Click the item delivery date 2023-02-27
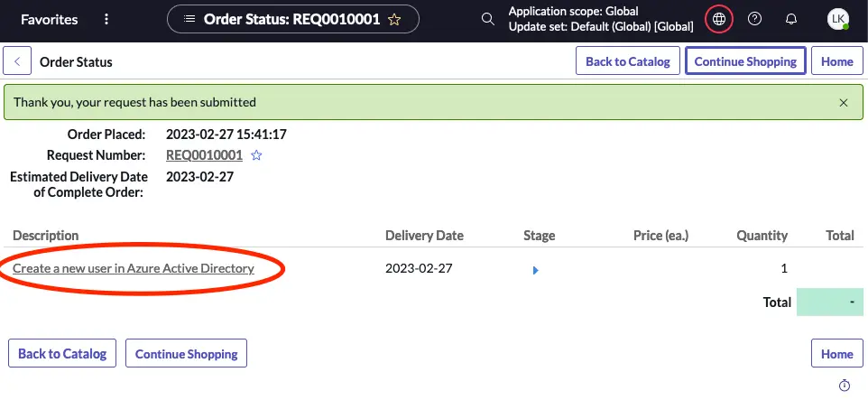Screen dimensions: 868x400 pos(419,269)
